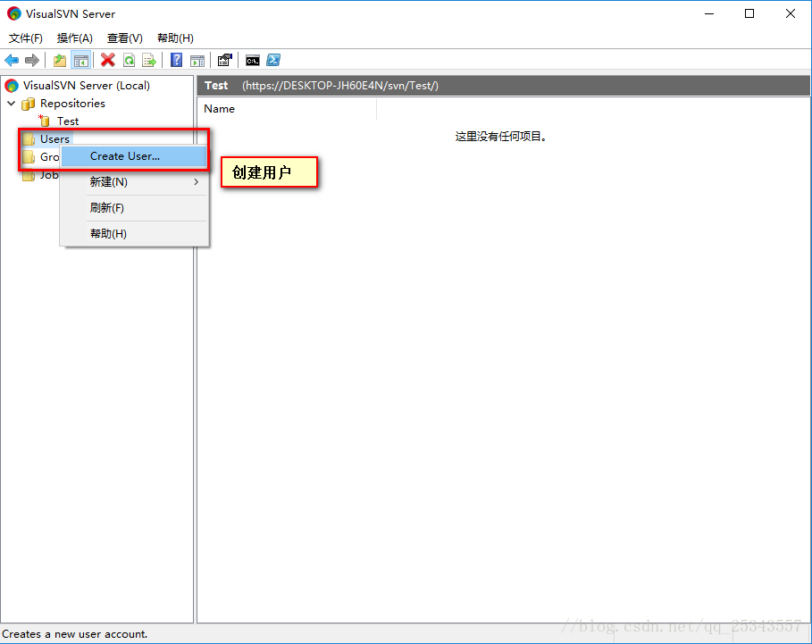The image size is (812, 644).
Task: Launch PowerShell toolbar icon
Action: 273,60
